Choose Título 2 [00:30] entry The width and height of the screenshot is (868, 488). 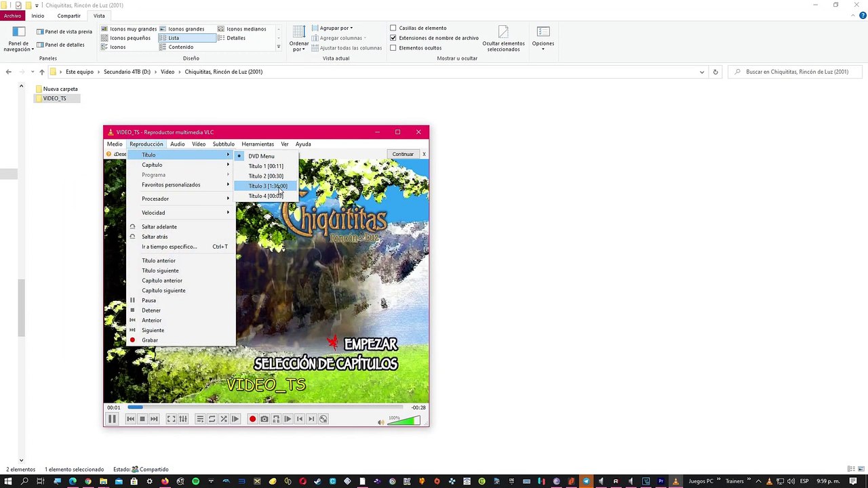[266, 176]
